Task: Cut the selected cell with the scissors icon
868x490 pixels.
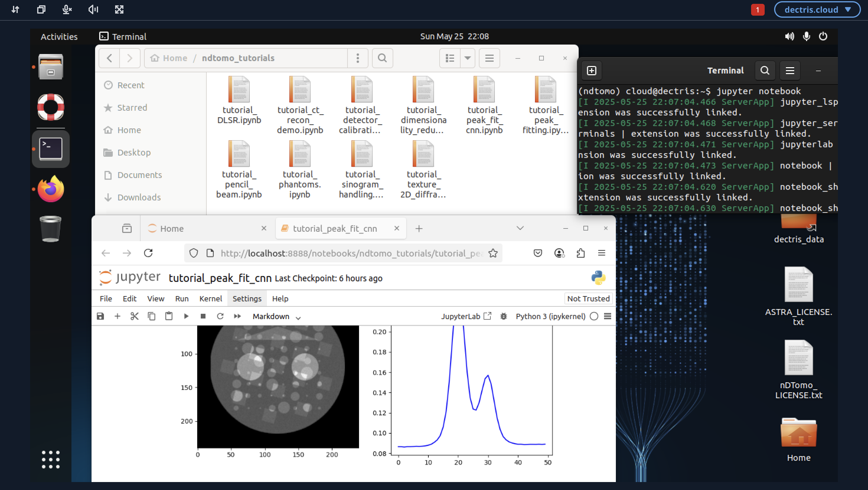Action: tap(134, 316)
